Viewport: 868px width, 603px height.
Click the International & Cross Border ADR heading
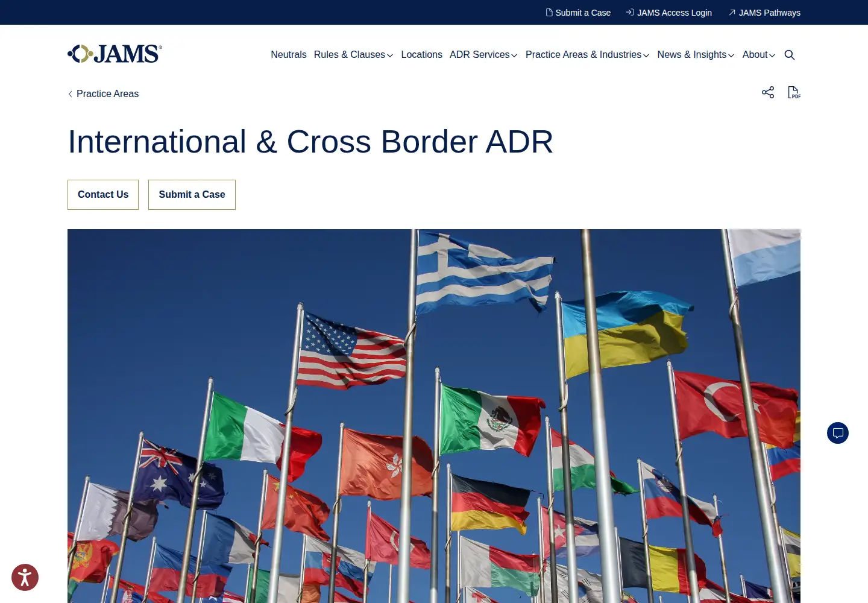tap(310, 142)
